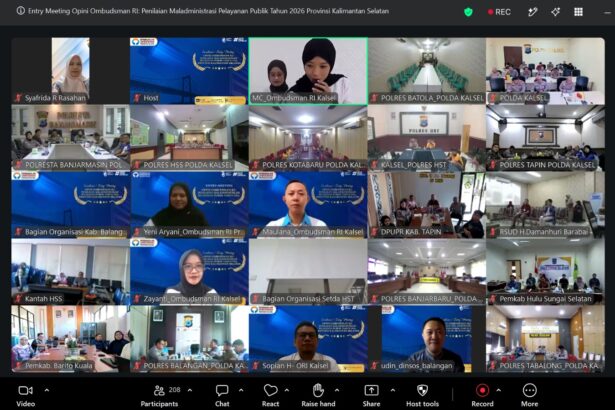
Task: Select KALSEL_POLRES HST video tile
Action: pyautogui.click(x=427, y=138)
